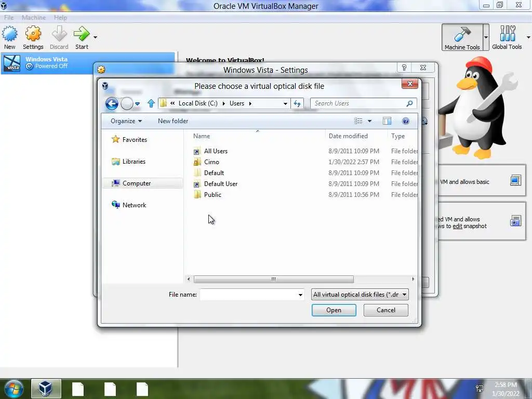Click Users in the address path
This screenshot has width=532, height=399.
(x=237, y=103)
